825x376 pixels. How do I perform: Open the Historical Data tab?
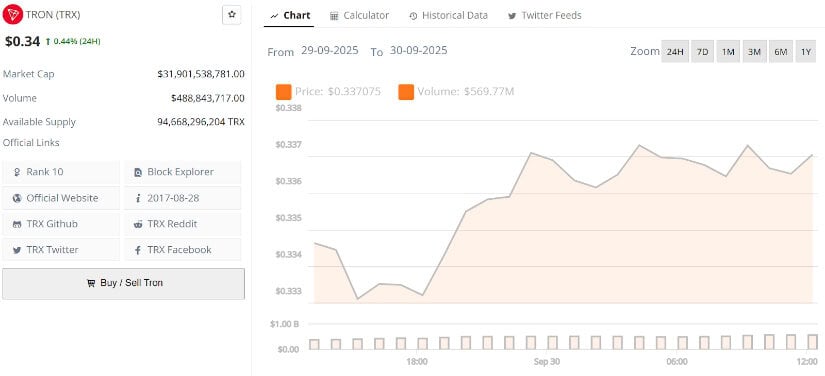[448, 16]
